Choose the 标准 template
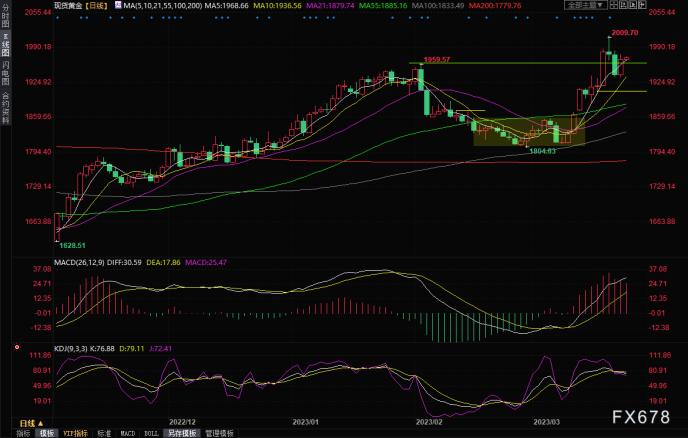The image size is (688, 438). click(104, 433)
